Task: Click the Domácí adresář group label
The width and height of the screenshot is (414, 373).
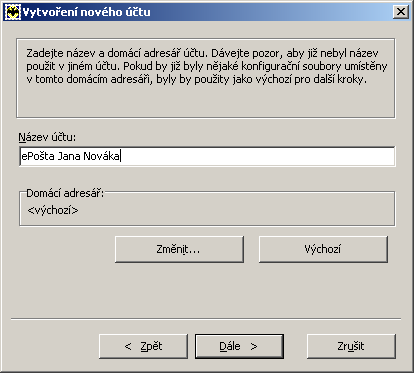Action: tap(65, 193)
